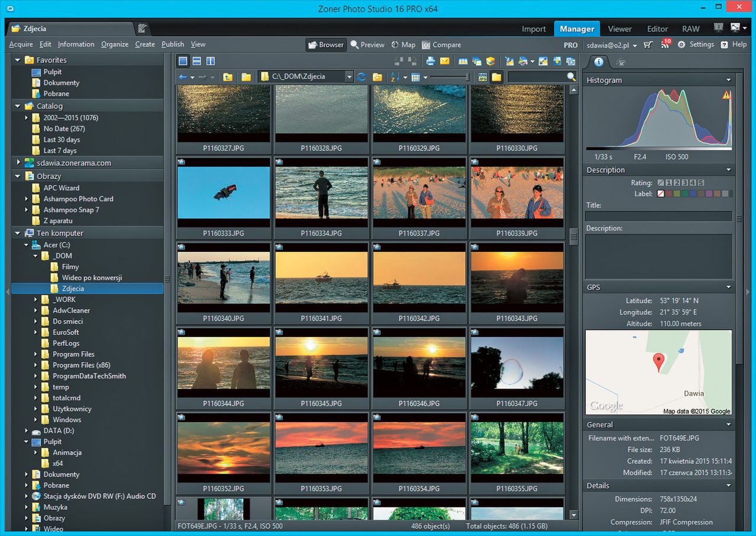Switch to Compare mode

pos(442,45)
